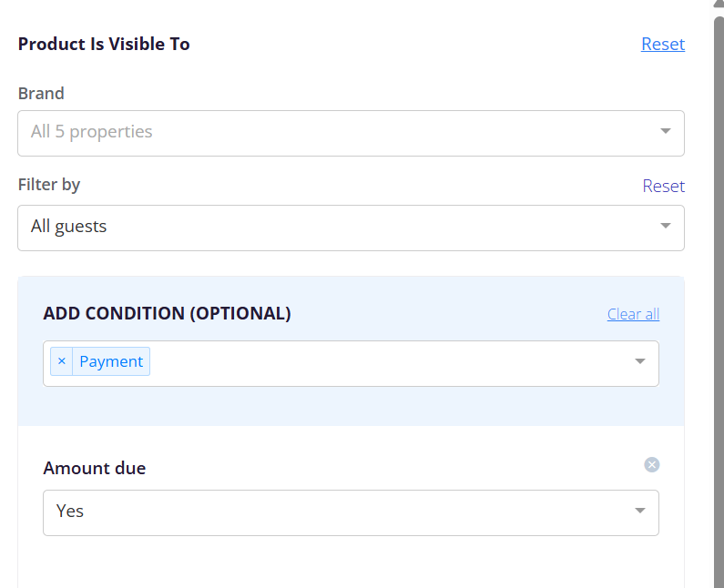
Task: Click the Filter by label
Action: point(49,185)
